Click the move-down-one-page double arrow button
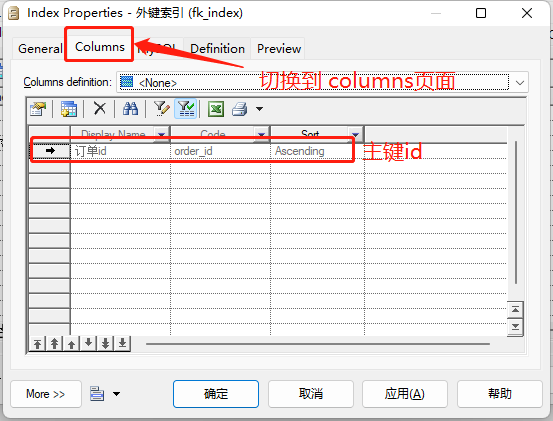553x421 pixels. click(105, 343)
